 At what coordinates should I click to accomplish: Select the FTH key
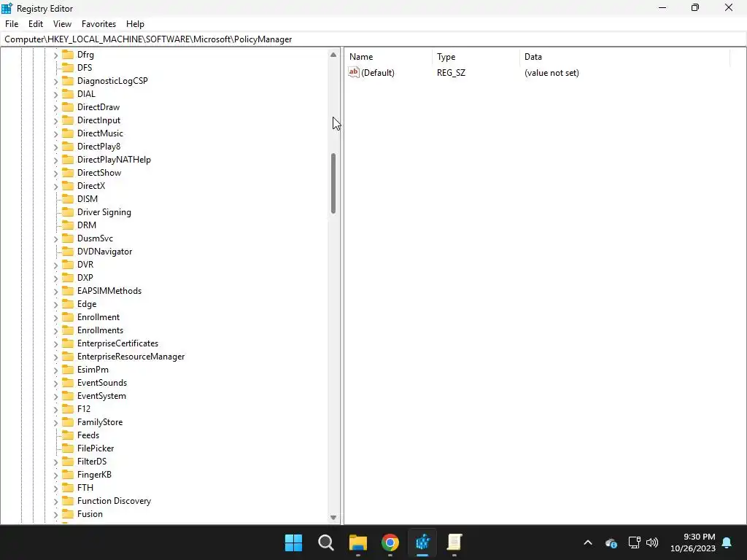click(x=85, y=487)
